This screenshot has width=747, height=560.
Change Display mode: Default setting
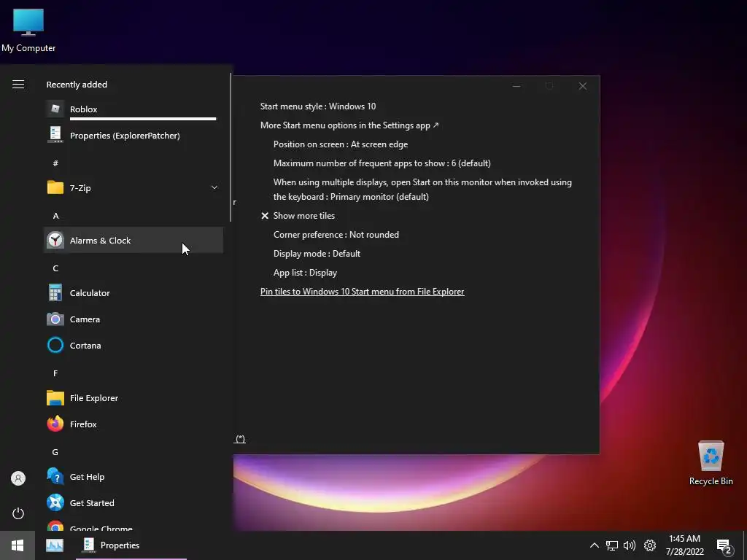317,254
